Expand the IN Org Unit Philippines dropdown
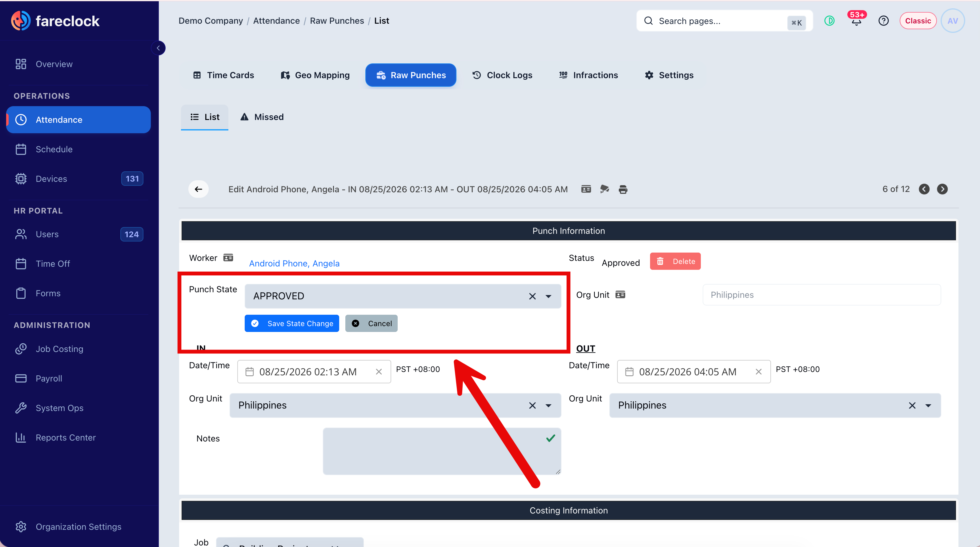Viewport: 980px width, 547px height. coord(548,405)
